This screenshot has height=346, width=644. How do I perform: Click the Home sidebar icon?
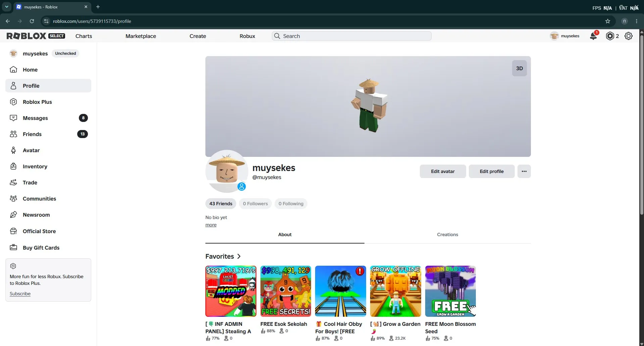pyautogui.click(x=13, y=70)
